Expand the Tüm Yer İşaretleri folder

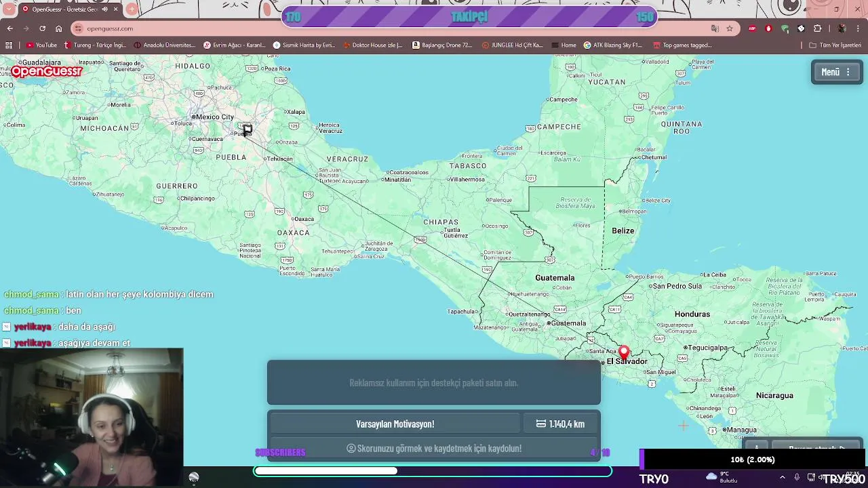(835, 45)
